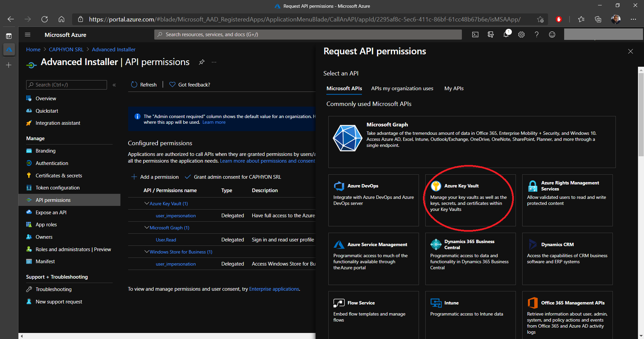Open the notifications bell
The image size is (644, 339).
click(x=506, y=34)
